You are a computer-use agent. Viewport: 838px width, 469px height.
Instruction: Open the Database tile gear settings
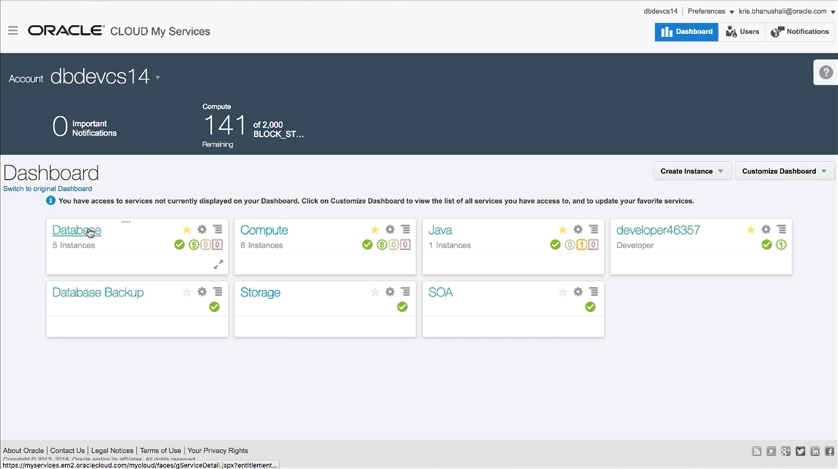[x=202, y=230]
